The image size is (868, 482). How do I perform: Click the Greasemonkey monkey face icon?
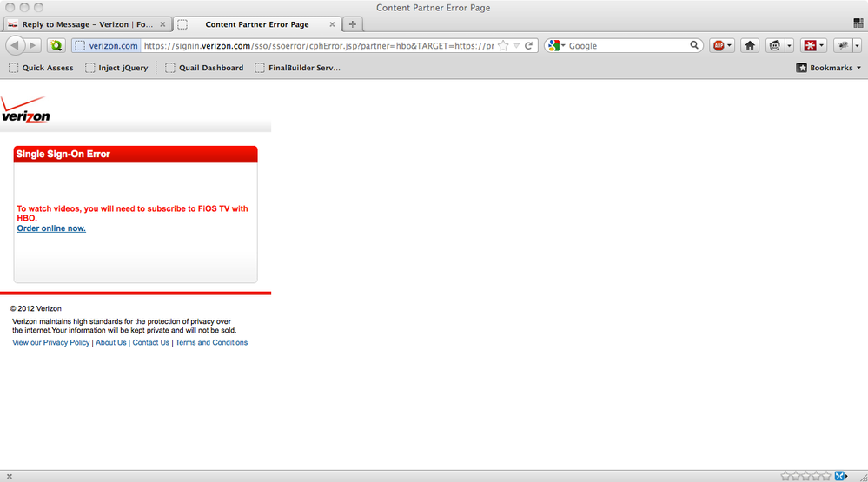tap(775, 46)
